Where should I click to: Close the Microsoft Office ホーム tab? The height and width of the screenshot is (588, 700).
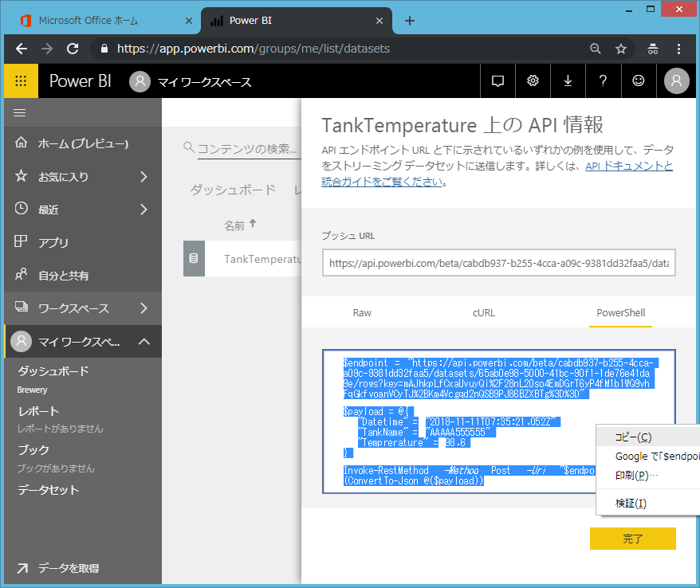189,21
